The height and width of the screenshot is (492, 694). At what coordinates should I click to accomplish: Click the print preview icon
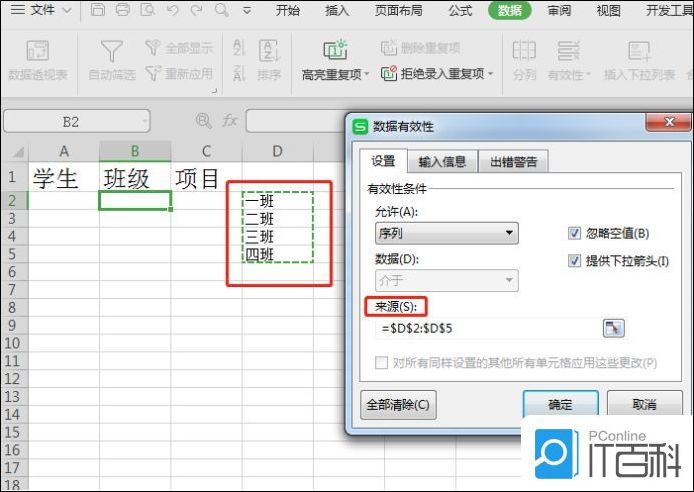click(x=147, y=10)
